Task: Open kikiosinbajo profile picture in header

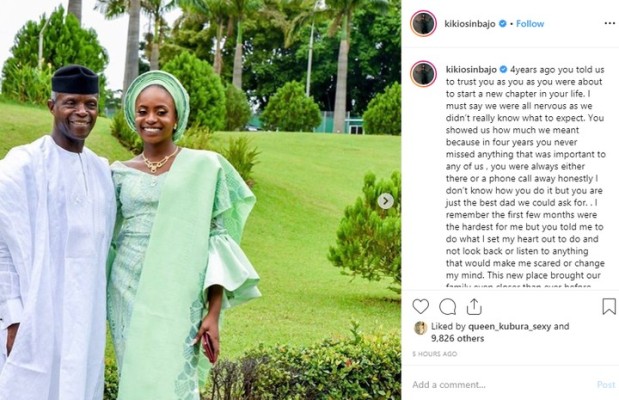Action: click(423, 23)
